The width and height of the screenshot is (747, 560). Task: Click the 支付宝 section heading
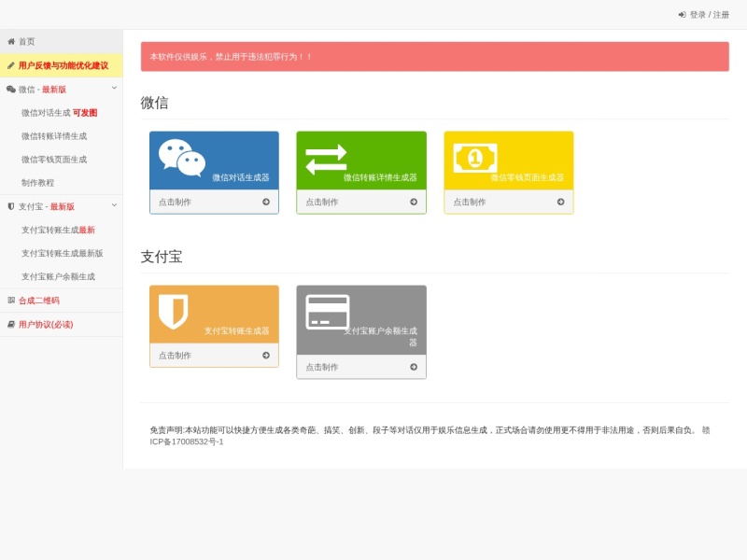click(x=162, y=257)
